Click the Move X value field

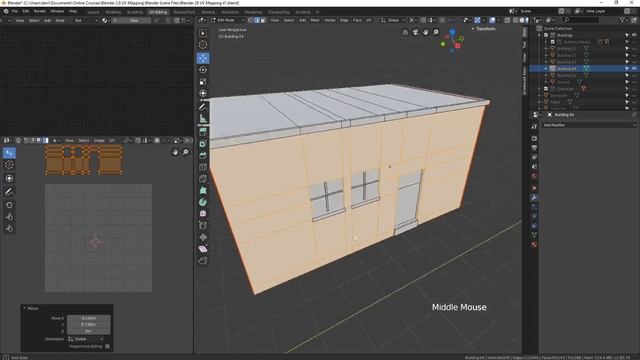pos(89,318)
